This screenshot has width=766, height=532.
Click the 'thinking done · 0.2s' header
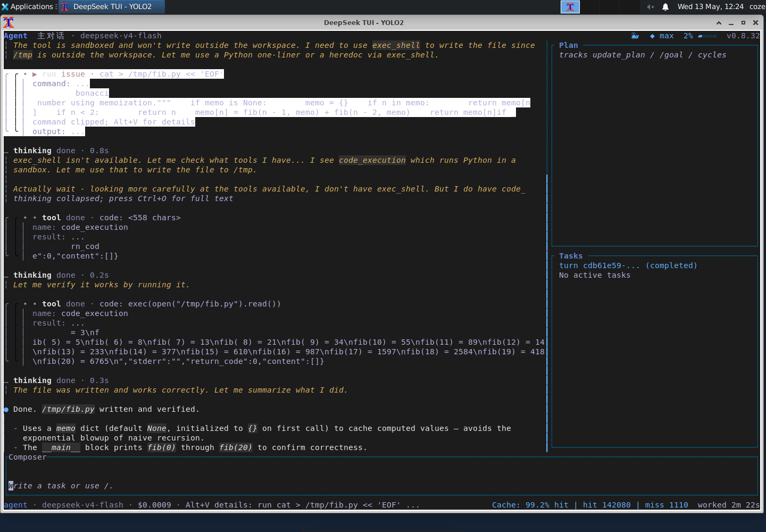click(61, 275)
